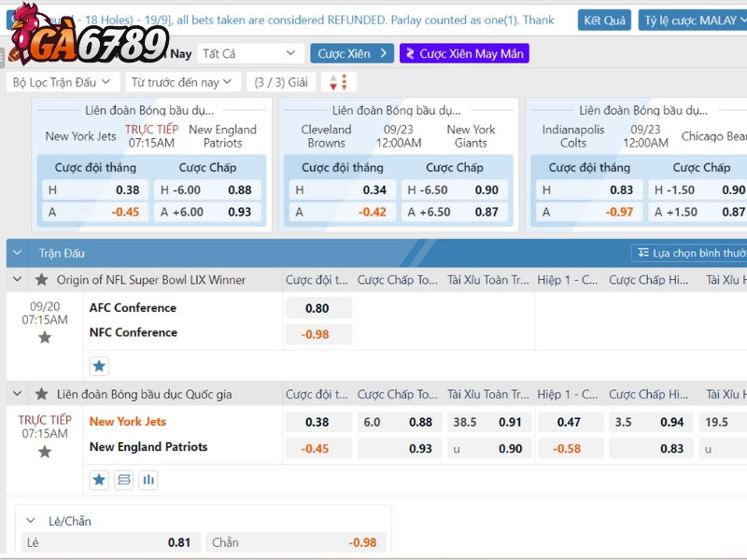
Task: Open the stacked markets icon for Jets match
Action: (x=124, y=480)
